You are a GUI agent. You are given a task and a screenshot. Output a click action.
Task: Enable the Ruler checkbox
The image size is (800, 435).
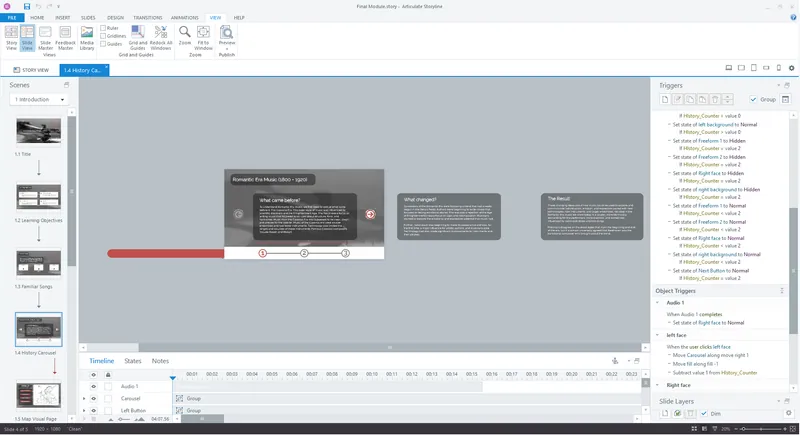(103, 28)
